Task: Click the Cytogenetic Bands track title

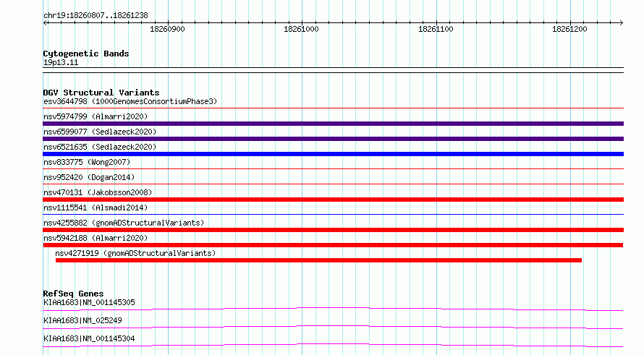Action: click(x=86, y=54)
